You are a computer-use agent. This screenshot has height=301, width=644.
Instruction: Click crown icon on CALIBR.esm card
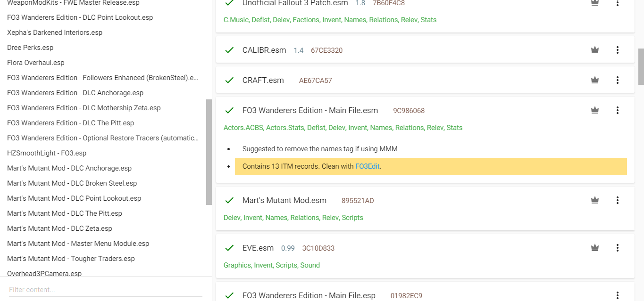point(595,50)
